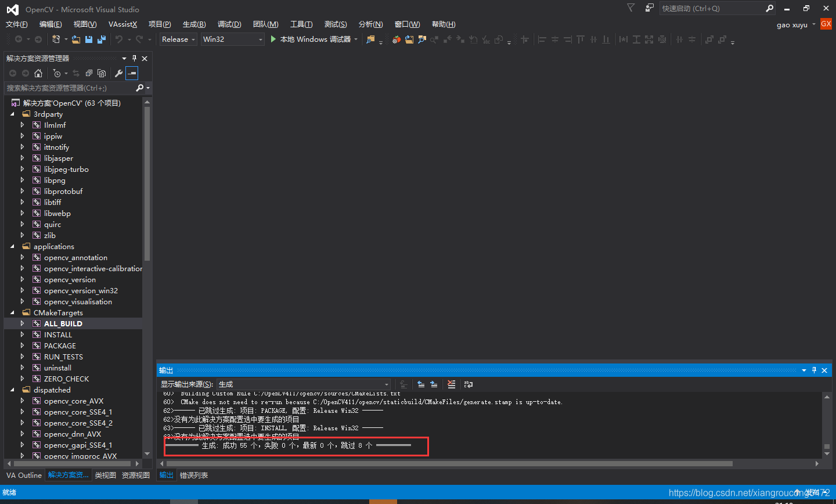
Task: Click the New Project toolbar icon
Action: pos(56,39)
